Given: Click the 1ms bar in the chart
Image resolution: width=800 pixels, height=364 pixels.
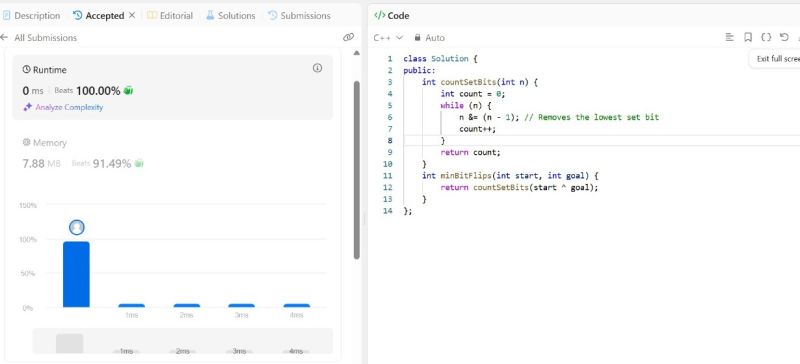Looking at the screenshot, I should pos(131,306).
